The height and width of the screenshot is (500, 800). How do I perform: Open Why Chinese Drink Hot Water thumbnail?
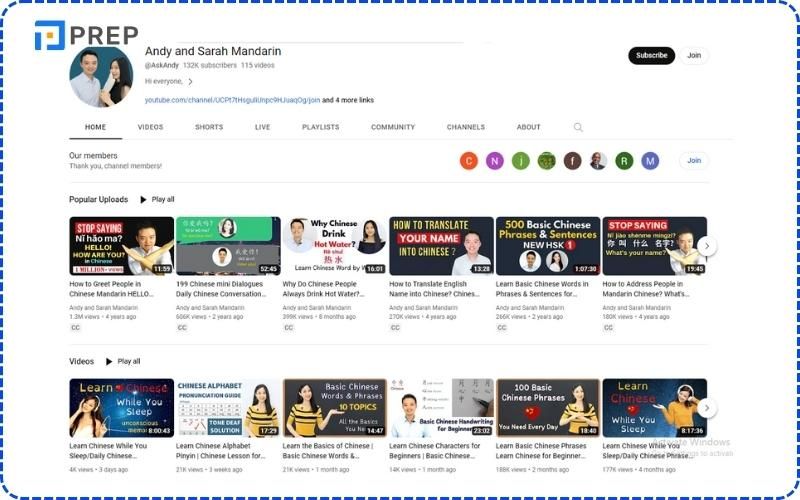[335, 246]
